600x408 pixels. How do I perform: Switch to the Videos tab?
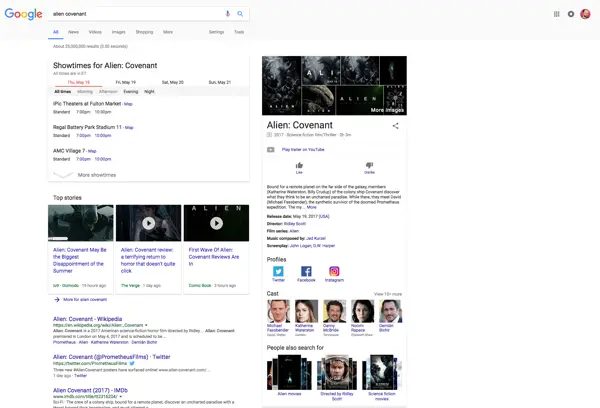(x=95, y=32)
